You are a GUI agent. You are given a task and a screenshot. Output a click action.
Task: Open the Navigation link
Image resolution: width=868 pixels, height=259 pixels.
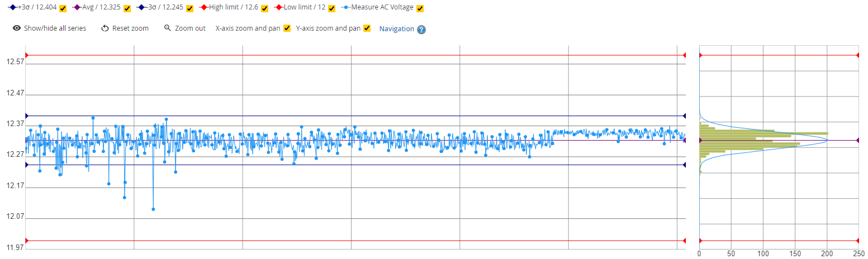[397, 29]
